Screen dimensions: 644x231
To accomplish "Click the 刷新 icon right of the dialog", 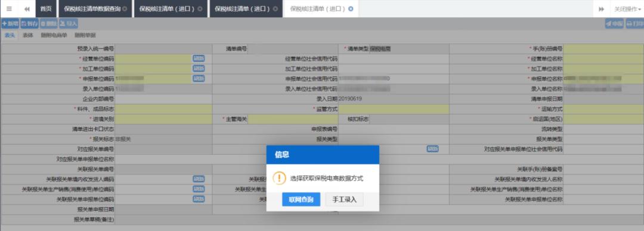I will [432, 149].
